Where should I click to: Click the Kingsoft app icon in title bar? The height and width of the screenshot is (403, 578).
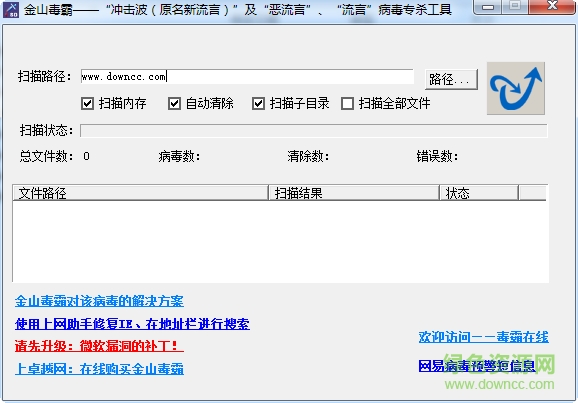point(10,10)
